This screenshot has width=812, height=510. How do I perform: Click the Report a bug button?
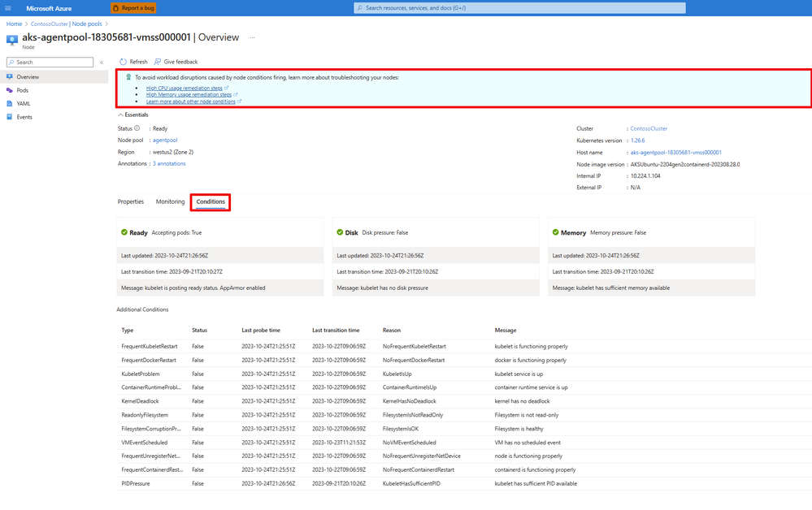click(x=133, y=8)
